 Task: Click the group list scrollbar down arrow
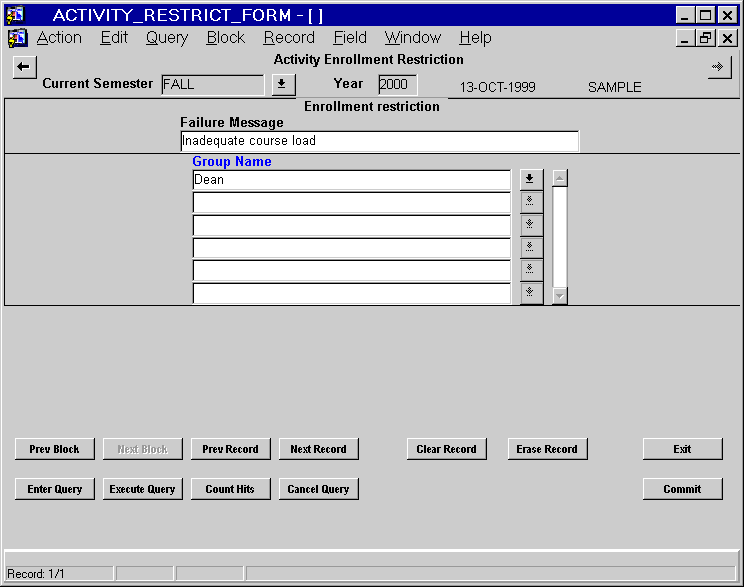(x=560, y=296)
